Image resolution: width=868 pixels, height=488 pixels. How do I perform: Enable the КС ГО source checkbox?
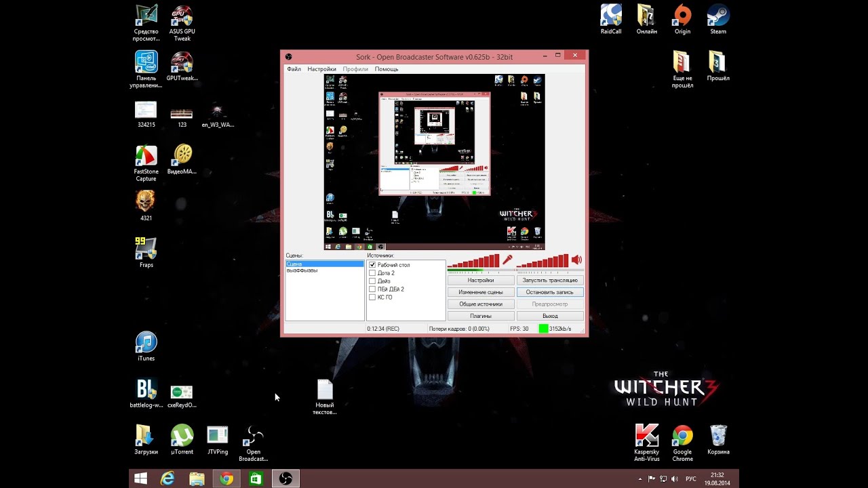click(x=372, y=298)
